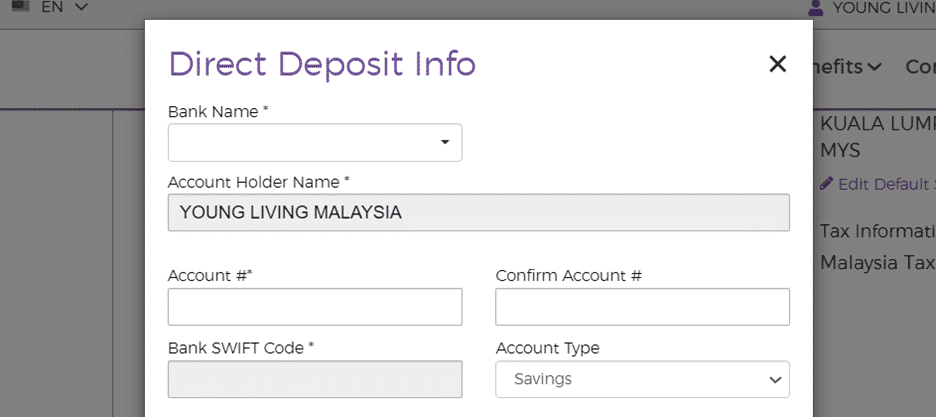Image resolution: width=936 pixels, height=417 pixels.
Task: Open the Account Type Savings dropdown
Action: pos(642,380)
